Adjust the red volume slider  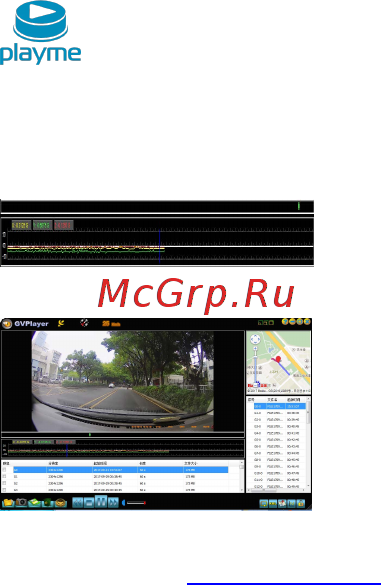136,503
